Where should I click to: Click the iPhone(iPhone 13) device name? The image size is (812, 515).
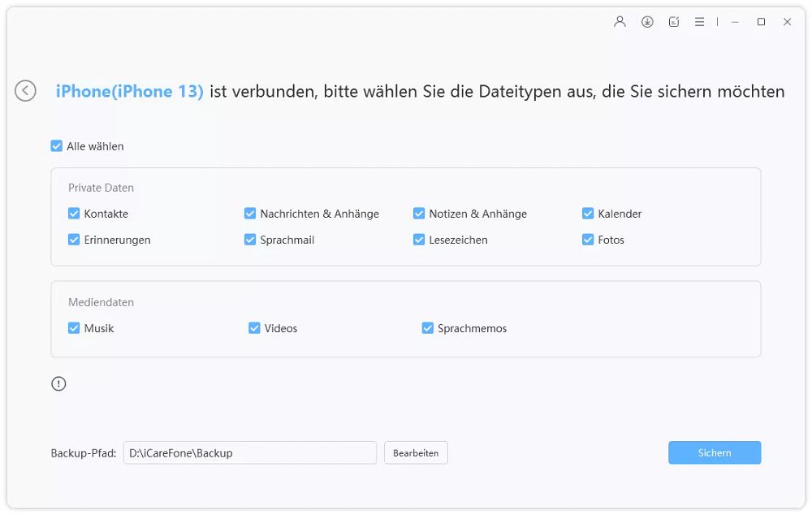[129, 91]
